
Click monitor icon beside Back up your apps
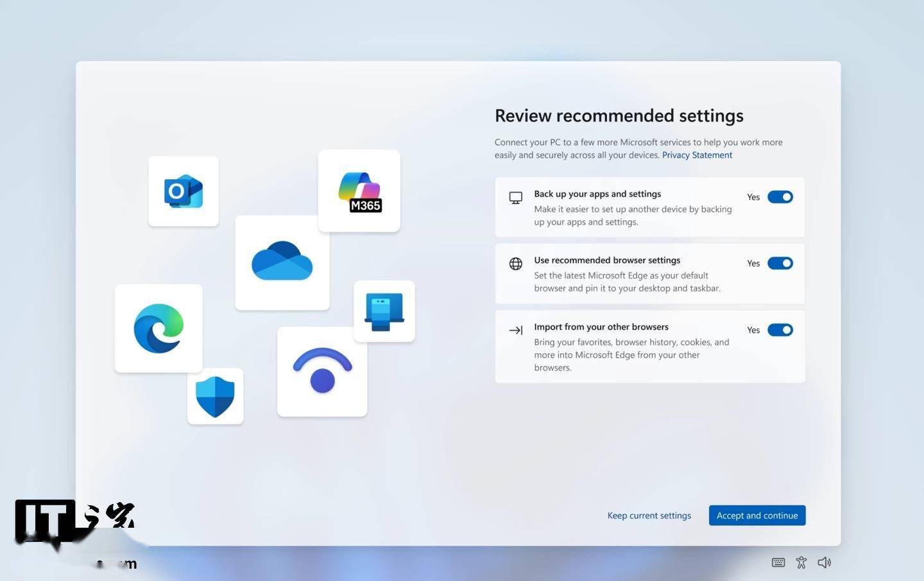point(516,198)
